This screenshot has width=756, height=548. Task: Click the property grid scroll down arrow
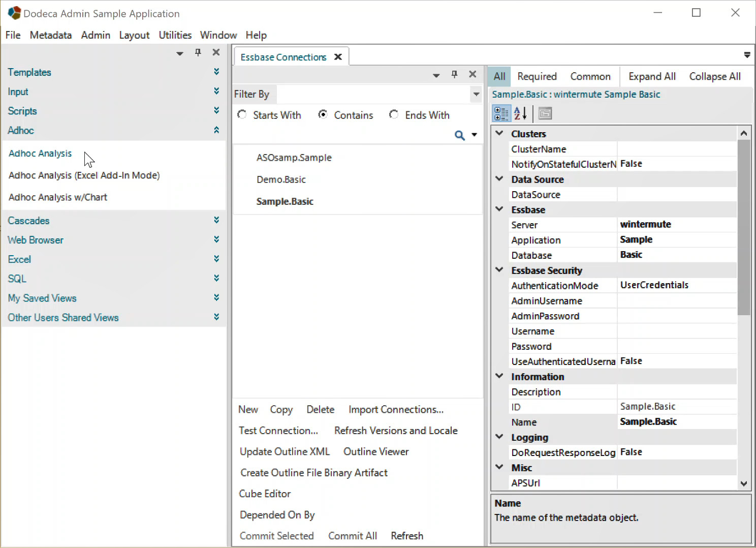coord(744,484)
